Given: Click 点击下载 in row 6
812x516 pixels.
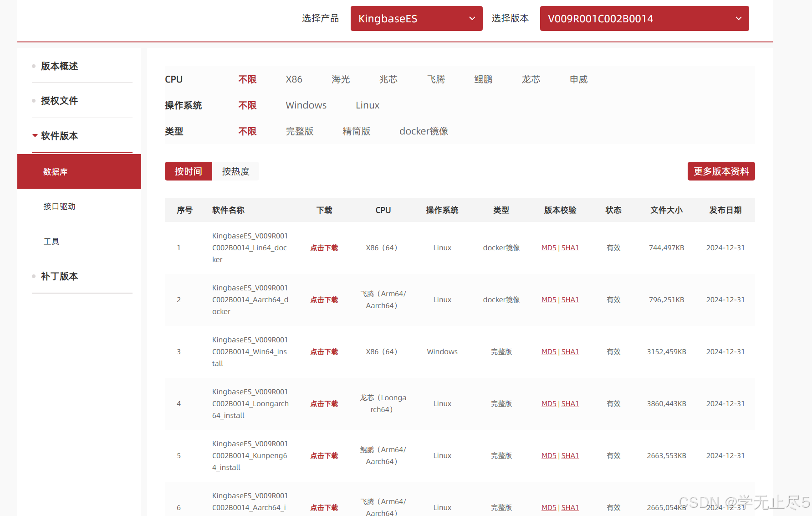Looking at the screenshot, I should pyautogui.click(x=324, y=508).
